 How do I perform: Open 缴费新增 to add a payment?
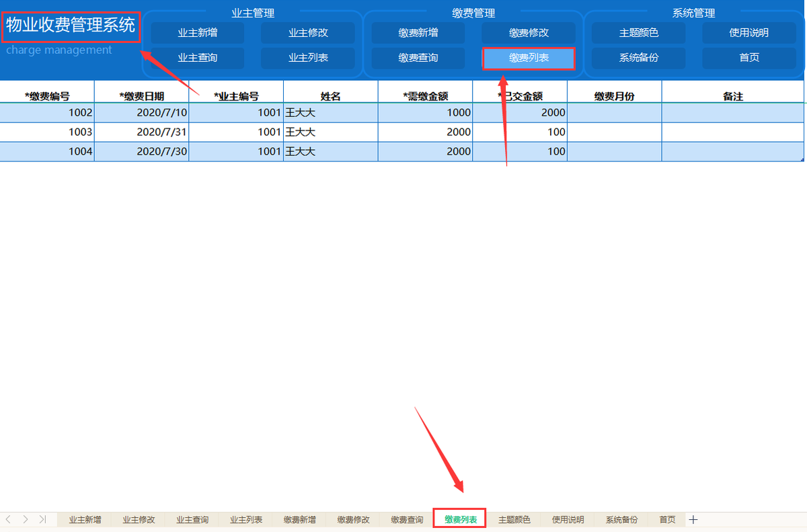click(418, 33)
